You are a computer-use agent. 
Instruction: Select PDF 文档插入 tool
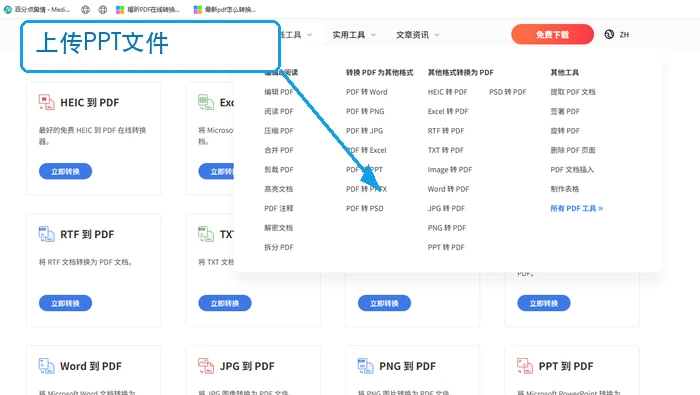[x=572, y=170]
